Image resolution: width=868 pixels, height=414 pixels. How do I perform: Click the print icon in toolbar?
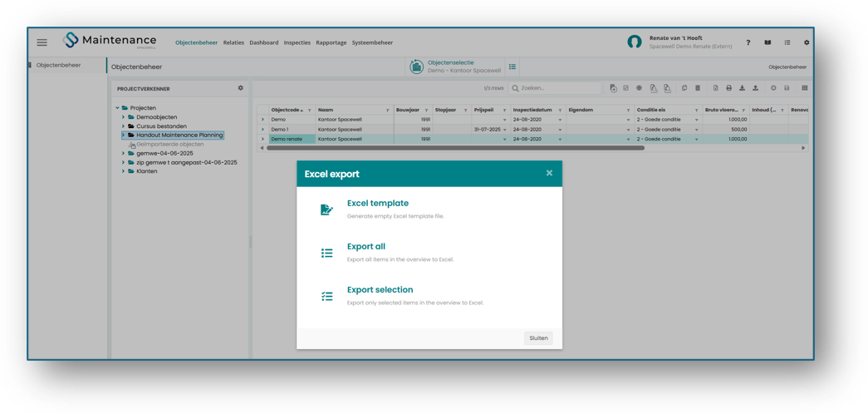(x=729, y=88)
